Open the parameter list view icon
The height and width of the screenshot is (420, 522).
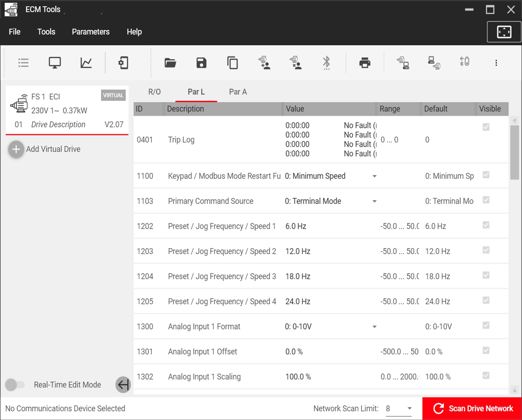tap(23, 62)
